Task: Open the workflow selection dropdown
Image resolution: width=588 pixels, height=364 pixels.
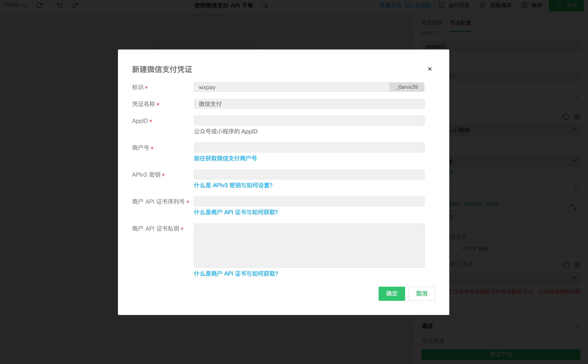Action: point(515,278)
